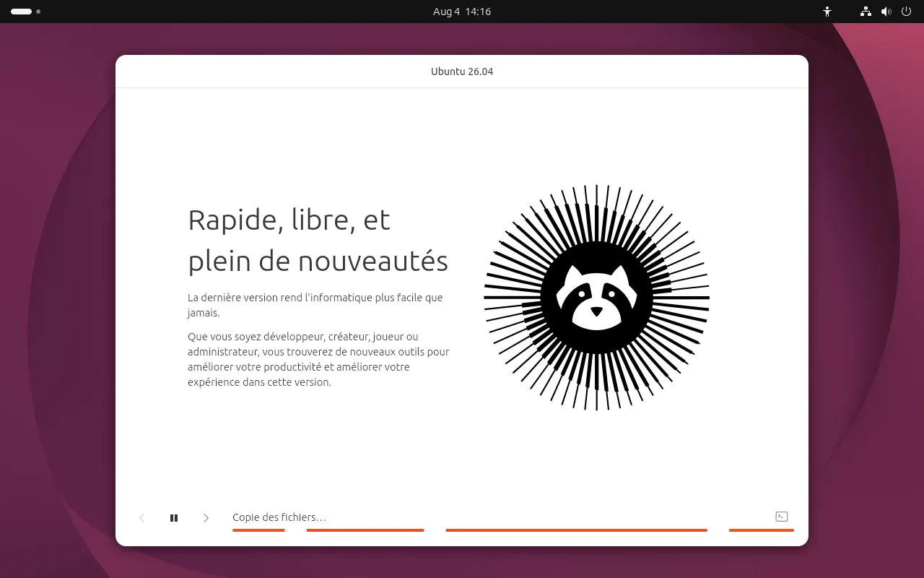Go back with the left chevron arrow
Viewport: 924px width, 578px height.
142,518
